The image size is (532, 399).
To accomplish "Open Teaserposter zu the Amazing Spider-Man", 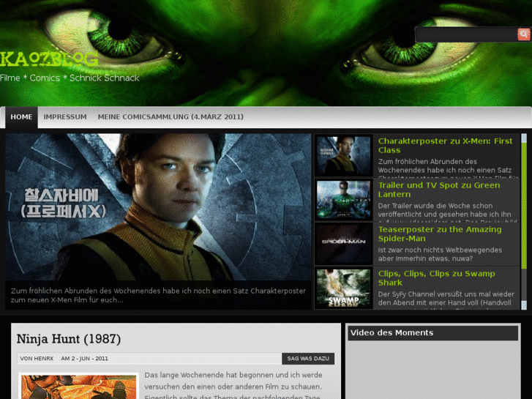I will click(x=440, y=234).
